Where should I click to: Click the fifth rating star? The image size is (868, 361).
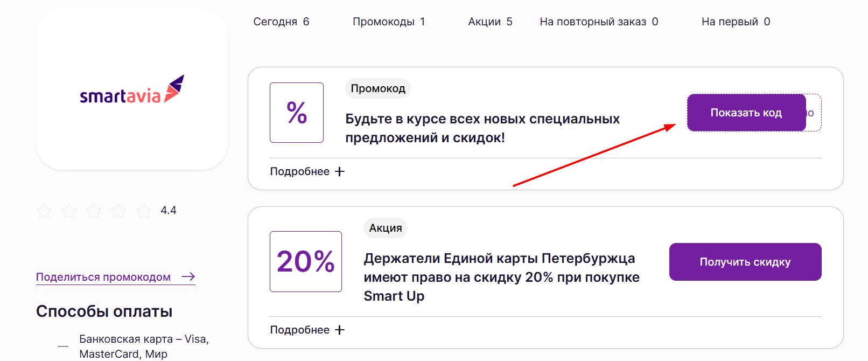[144, 211]
